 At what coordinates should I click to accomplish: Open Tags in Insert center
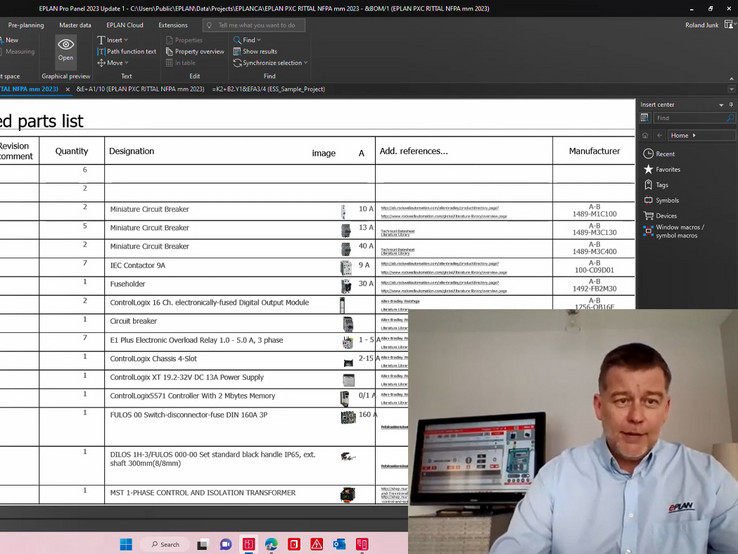[656, 185]
